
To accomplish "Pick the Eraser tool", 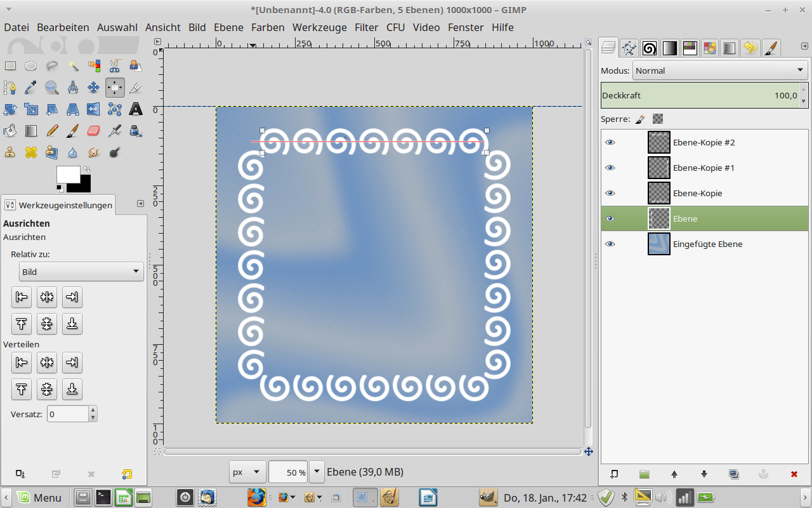I will pyautogui.click(x=93, y=131).
